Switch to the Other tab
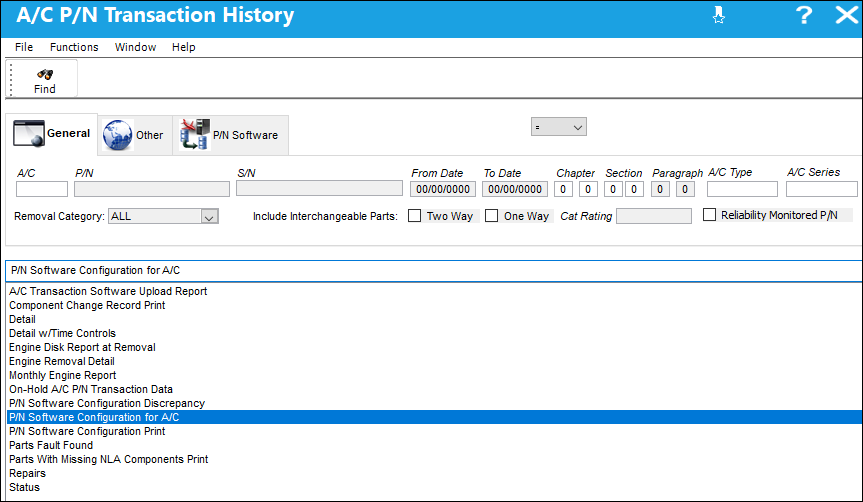This screenshot has height=502, width=863. (x=135, y=135)
